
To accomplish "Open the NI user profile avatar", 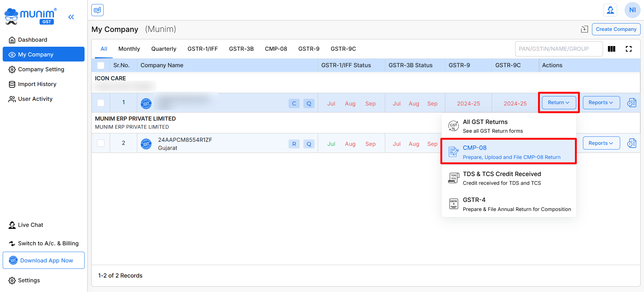I will click(632, 10).
